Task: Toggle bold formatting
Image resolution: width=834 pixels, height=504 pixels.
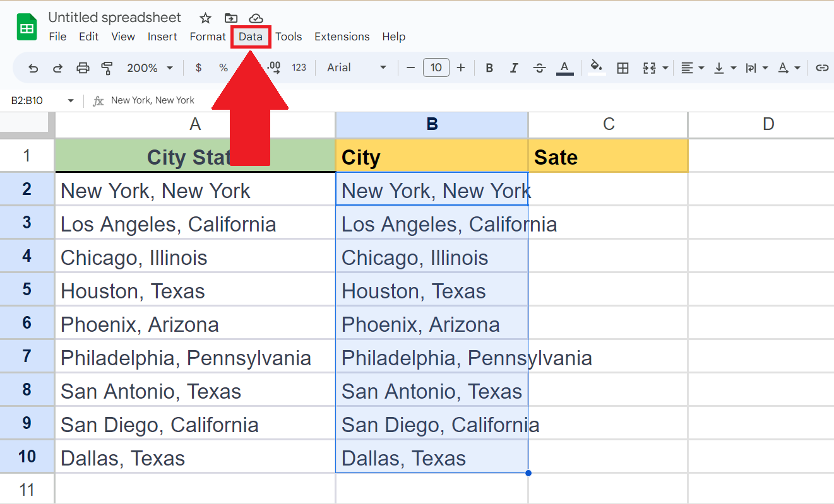Action: click(x=489, y=68)
